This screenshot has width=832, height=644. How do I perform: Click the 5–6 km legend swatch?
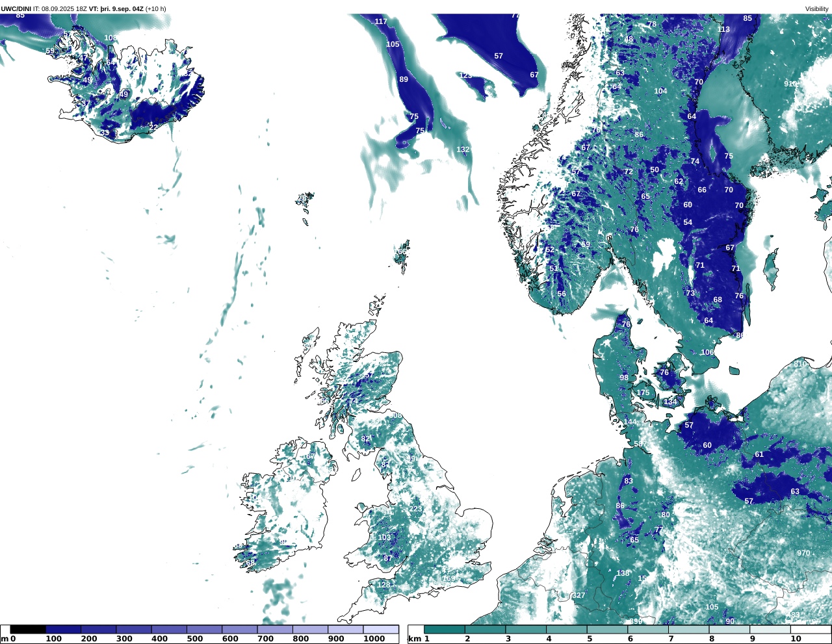607,629
